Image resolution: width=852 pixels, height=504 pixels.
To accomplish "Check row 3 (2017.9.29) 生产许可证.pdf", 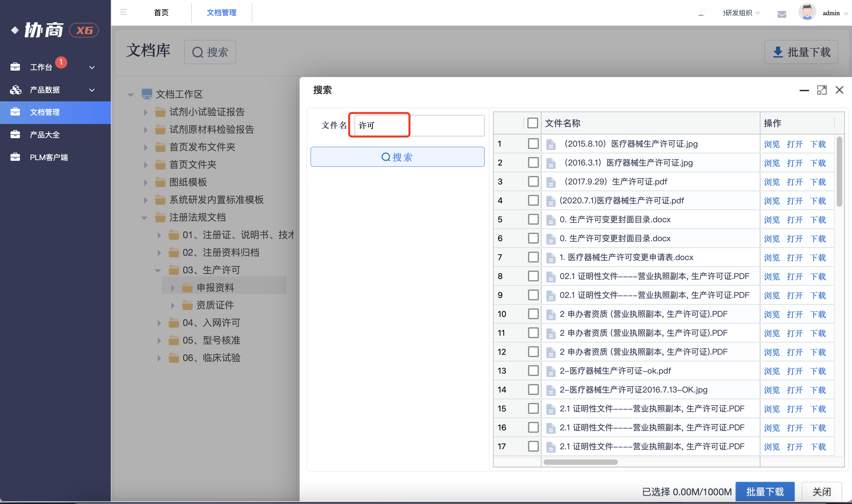I will [x=533, y=181].
